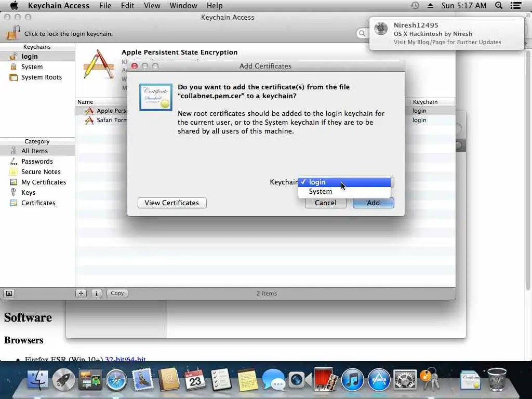Open FaceTime from the Dock
Viewport: 532px width, 399px height.
click(300, 379)
